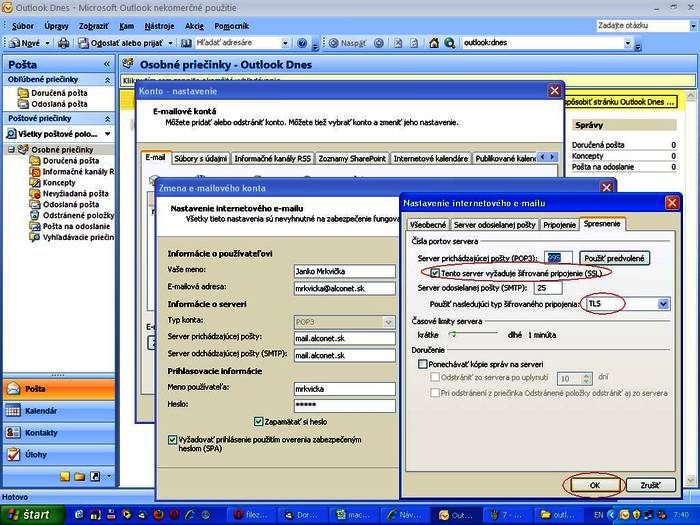
Task: Toggle Pri odstránení z priečinka checkbox
Action: click(435, 393)
